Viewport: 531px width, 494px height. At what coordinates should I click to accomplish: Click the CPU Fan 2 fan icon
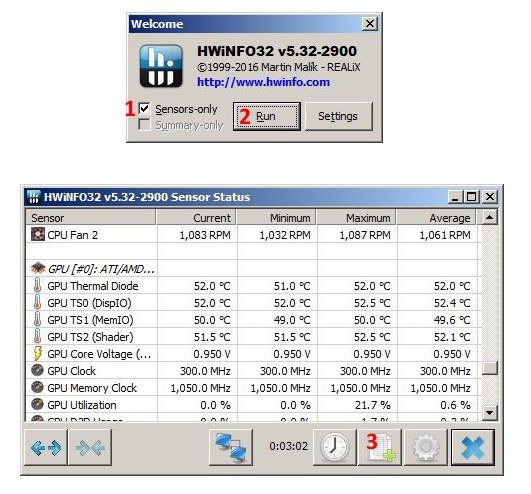pyautogui.click(x=38, y=234)
